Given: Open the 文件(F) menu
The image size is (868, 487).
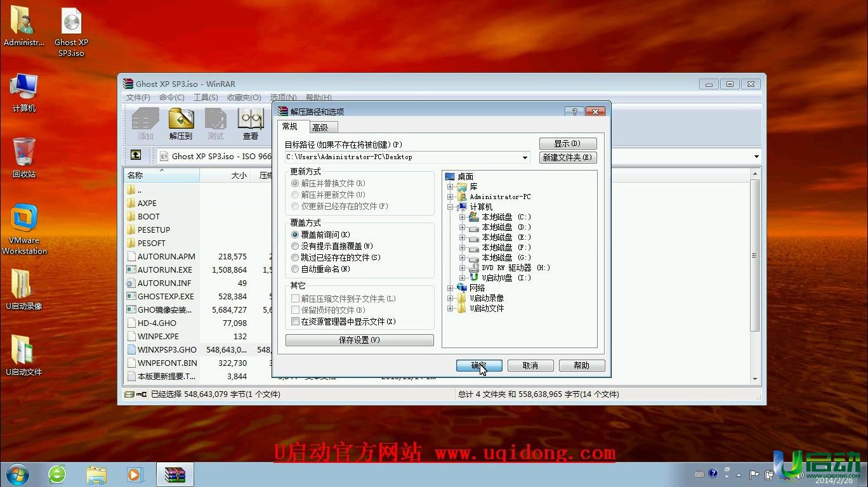Looking at the screenshot, I should (x=138, y=98).
